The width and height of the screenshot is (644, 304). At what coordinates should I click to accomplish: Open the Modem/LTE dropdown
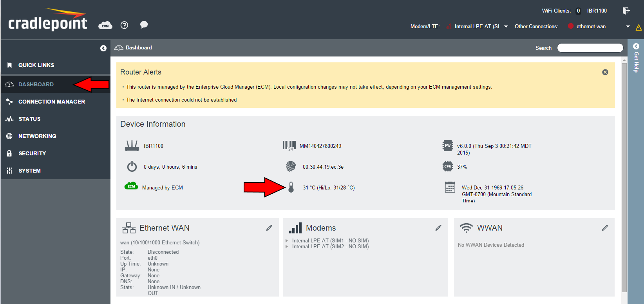click(x=506, y=27)
